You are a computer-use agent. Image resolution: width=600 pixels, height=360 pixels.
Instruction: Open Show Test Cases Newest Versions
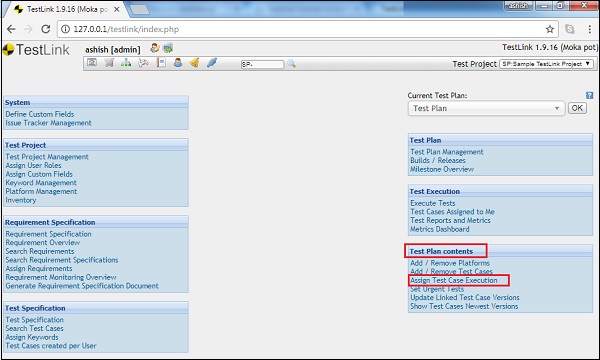(x=464, y=306)
